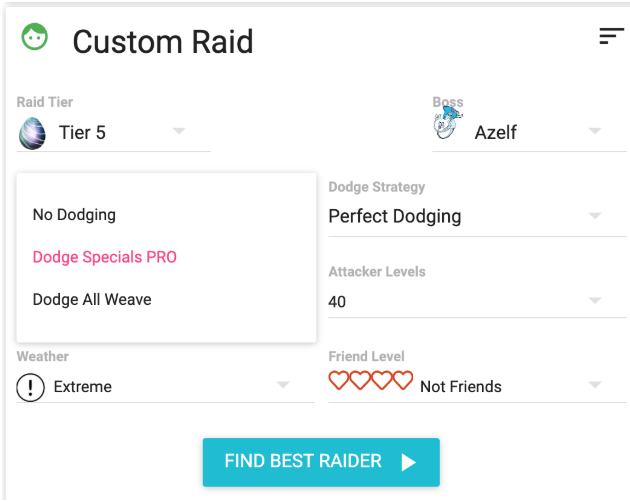630x502 pixels.
Task: Open the filter menu icon
Action: click(611, 36)
